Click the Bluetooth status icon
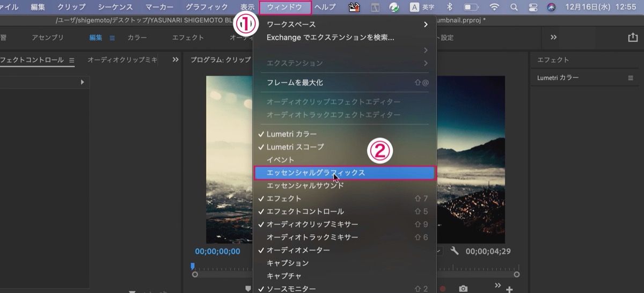This screenshot has width=644, height=293. [x=450, y=8]
